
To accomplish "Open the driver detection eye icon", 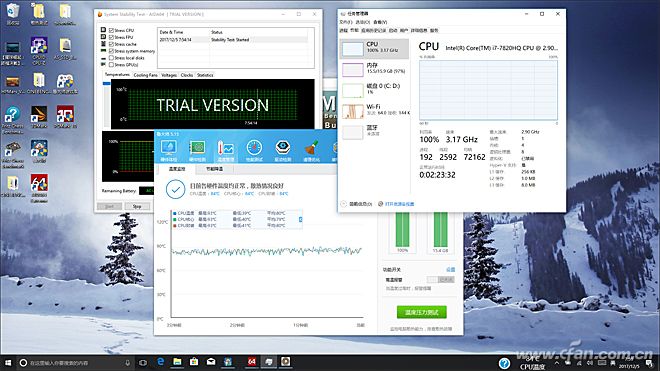I will click(283, 151).
